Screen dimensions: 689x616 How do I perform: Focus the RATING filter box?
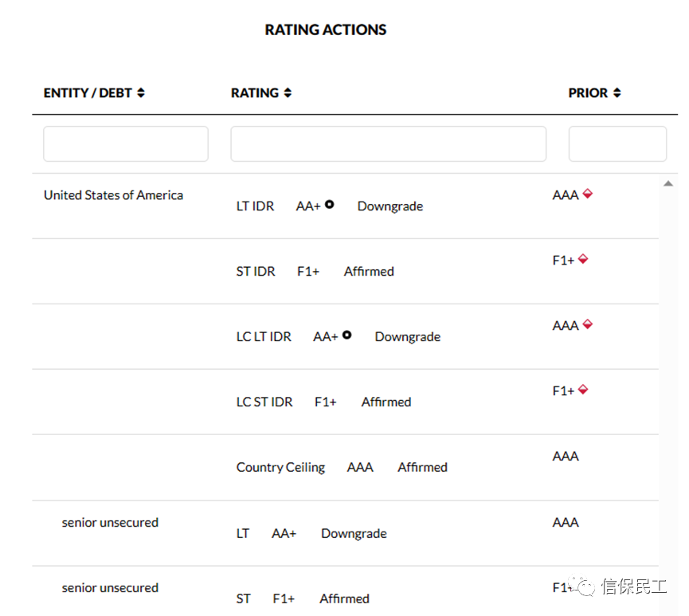(x=389, y=143)
